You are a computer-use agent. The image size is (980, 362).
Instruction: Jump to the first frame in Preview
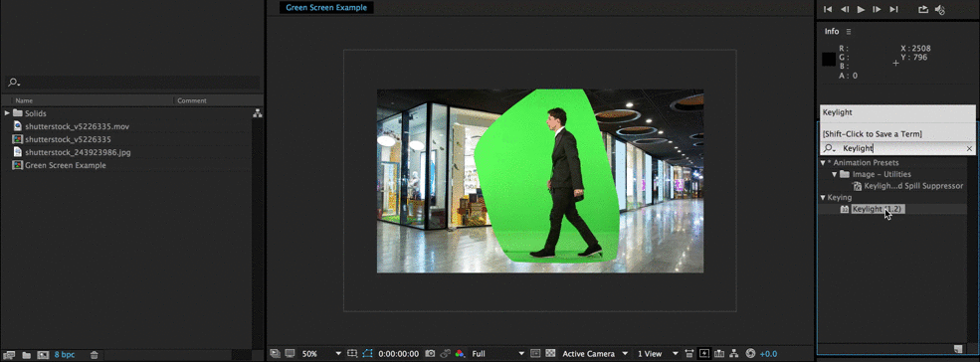pyautogui.click(x=828, y=9)
